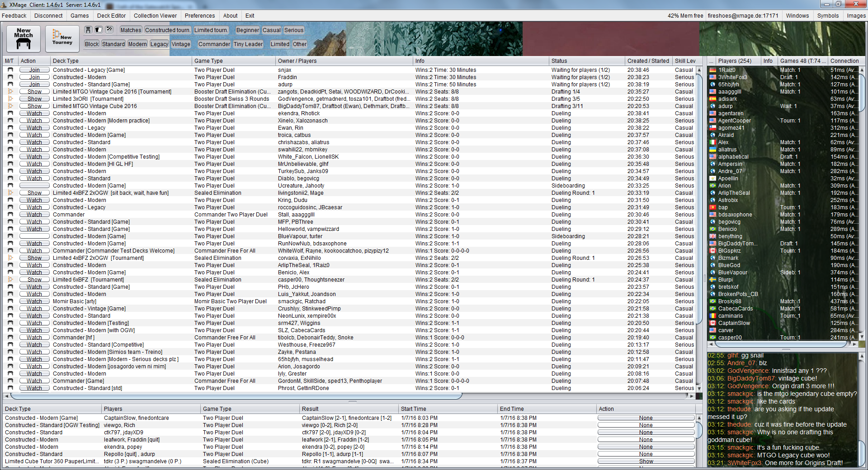Open the Deck Editor menu item
Screen dimensions: 868x470
click(x=111, y=16)
